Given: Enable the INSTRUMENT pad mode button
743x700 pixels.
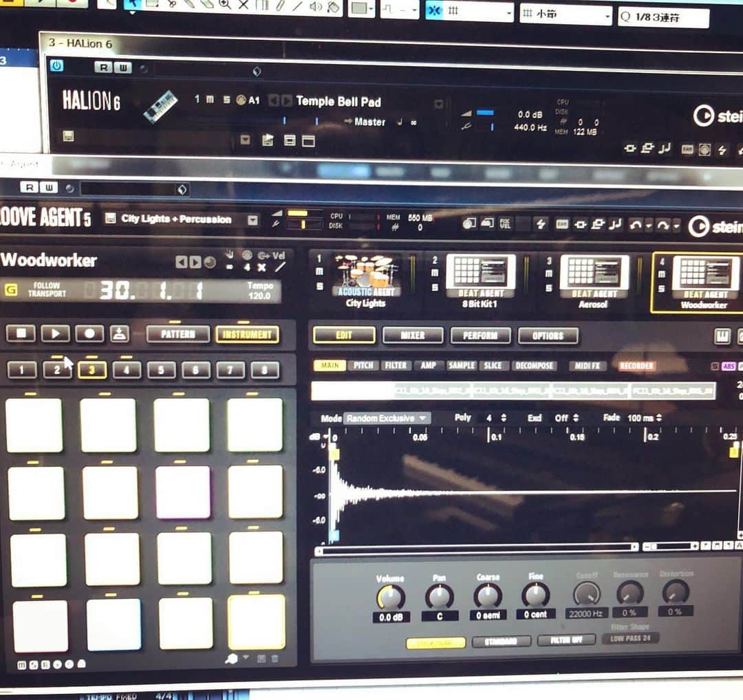Looking at the screenshot, I should coord(248,335).
